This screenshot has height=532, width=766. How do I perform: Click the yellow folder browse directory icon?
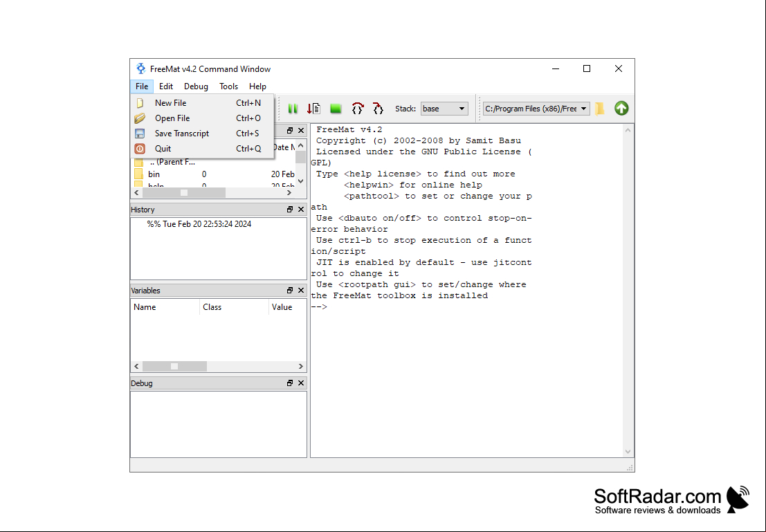(600, 109)
